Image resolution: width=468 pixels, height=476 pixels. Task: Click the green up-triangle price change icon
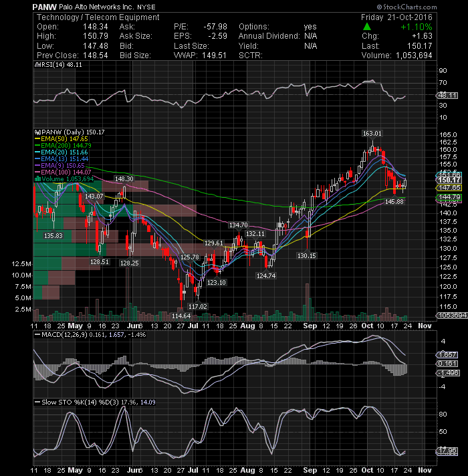[x=367, y=27]
